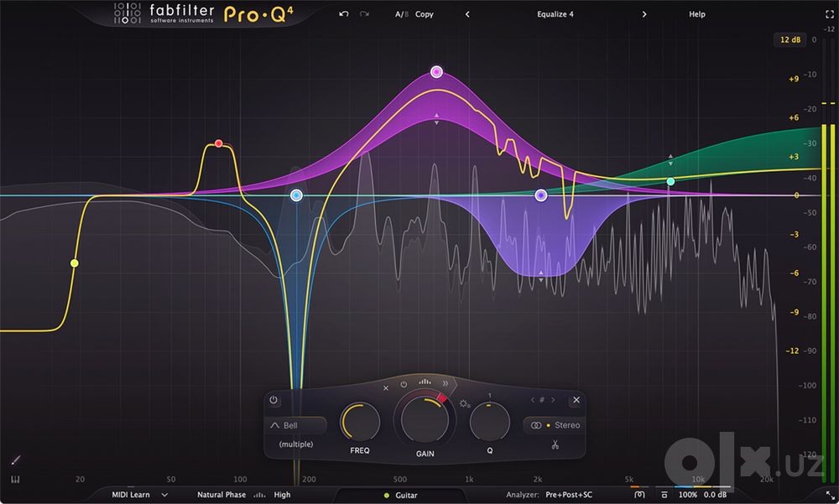Go to the previous preset
The height and width of the screenshot is (504, 839).
tap(467, 14)
